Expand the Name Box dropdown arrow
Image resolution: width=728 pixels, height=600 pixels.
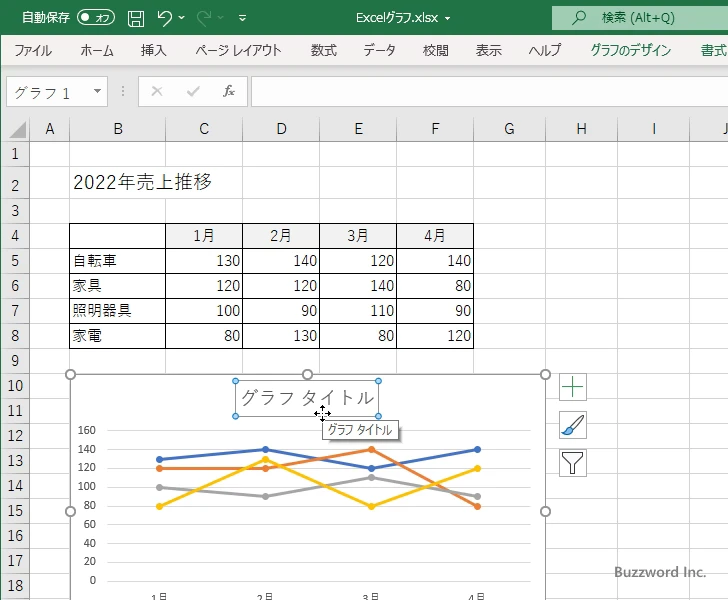click(x=97, y=92)
